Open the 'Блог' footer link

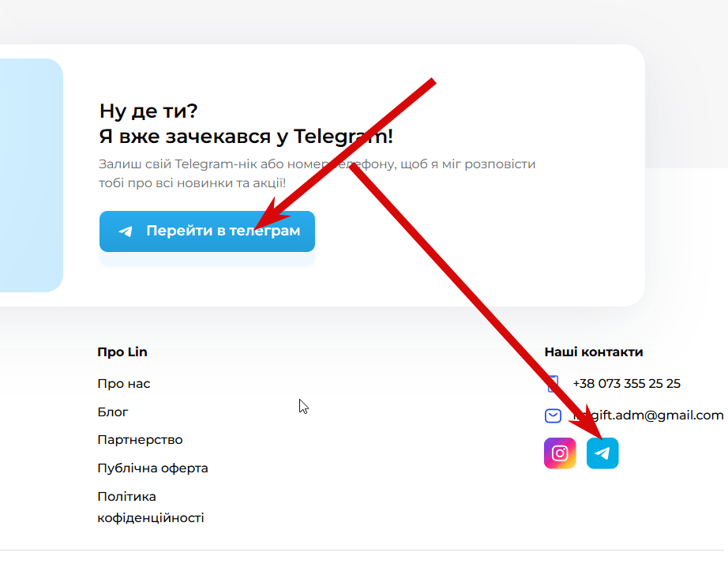coord(112,412)
